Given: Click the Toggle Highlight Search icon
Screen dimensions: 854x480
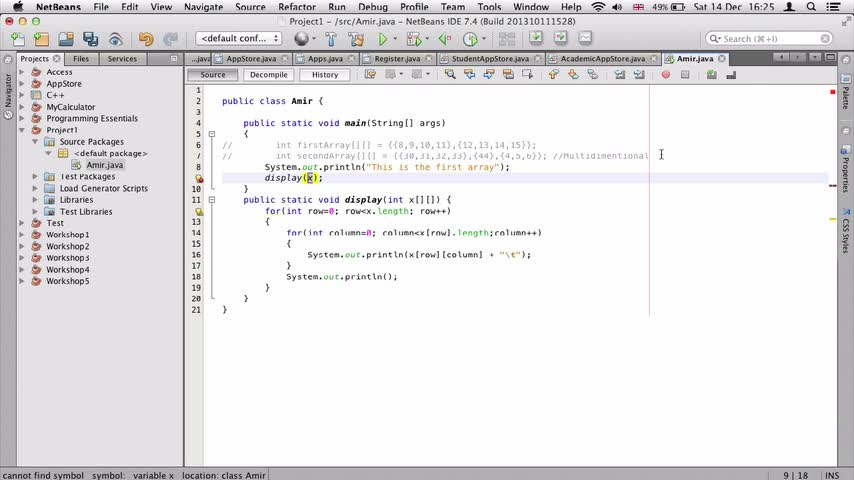Looking at the screenshot, I should (508, 74).
